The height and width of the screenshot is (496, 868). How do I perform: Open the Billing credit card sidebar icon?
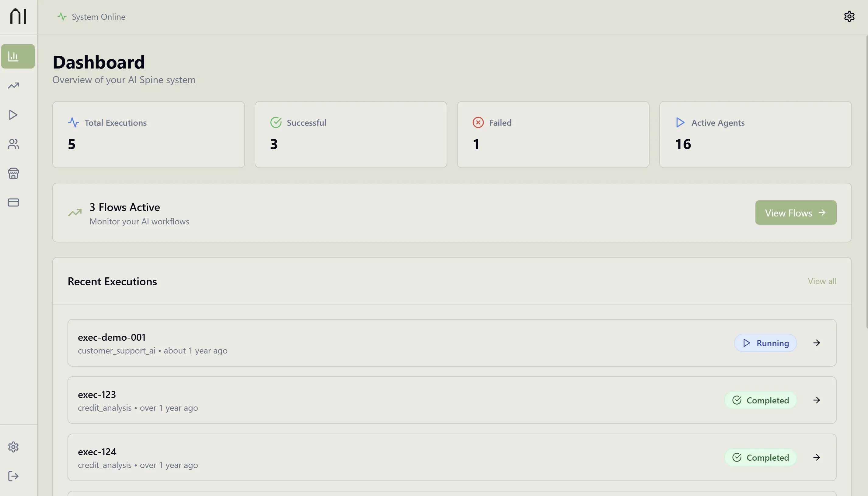pyautogui.click(x=13, y=203)
